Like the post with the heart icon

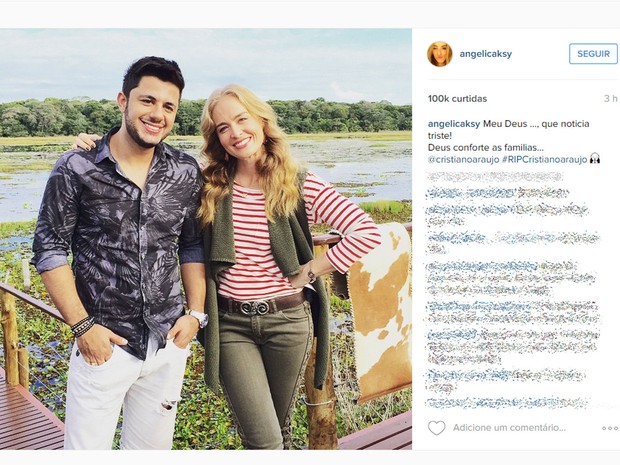coord(436,427)
